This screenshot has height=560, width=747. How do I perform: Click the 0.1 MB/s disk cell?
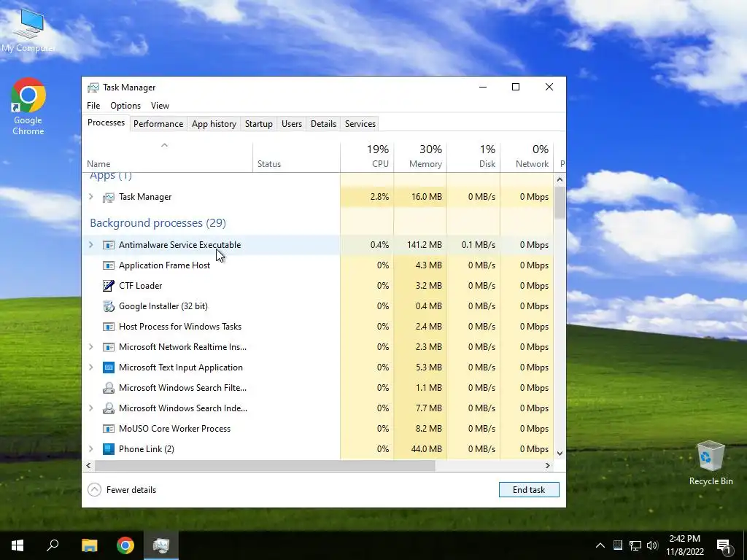pyautogui.click(x=473, y=245)
